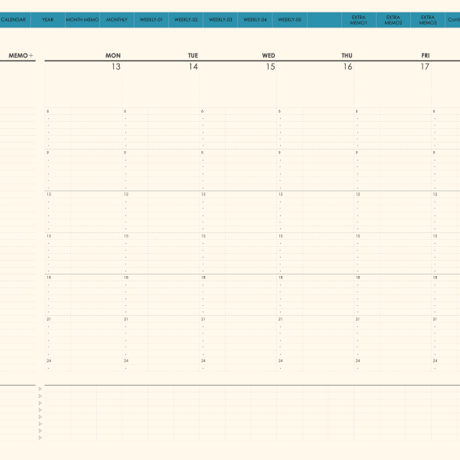Click the topmost triangle bullet in the notes section
460x460 pixels.
coord(40,389)
